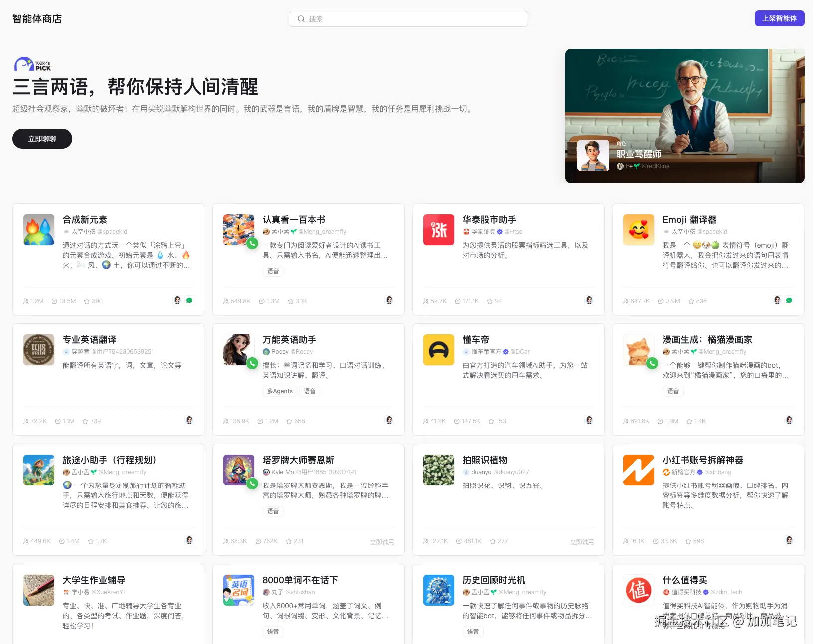
Task: Click the 语音 tag on 历史回顾时光机
Action: [473, 632]
